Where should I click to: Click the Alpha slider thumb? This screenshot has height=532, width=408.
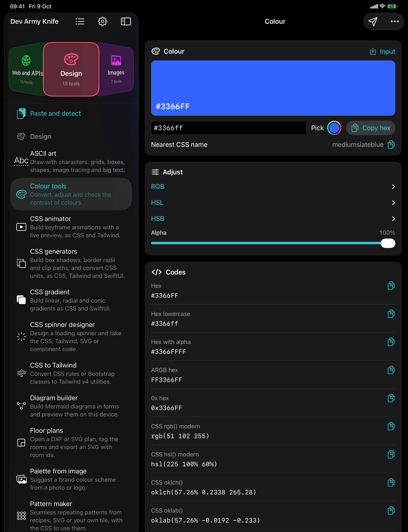(388, 243)
